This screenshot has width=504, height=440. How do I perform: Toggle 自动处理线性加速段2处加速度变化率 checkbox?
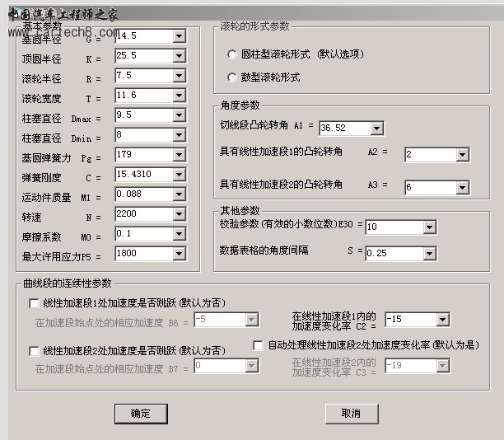[x=258, y=345]
